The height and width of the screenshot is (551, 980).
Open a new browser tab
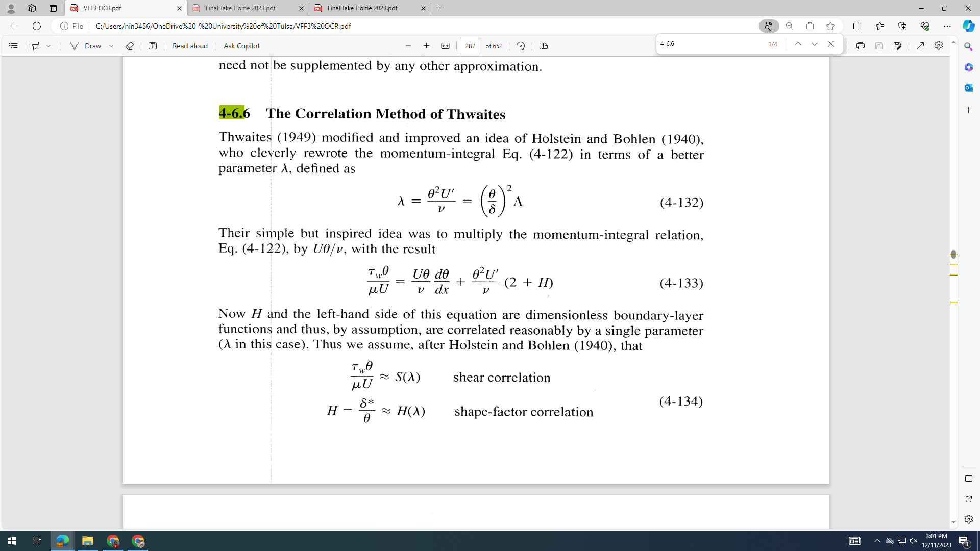440,8
